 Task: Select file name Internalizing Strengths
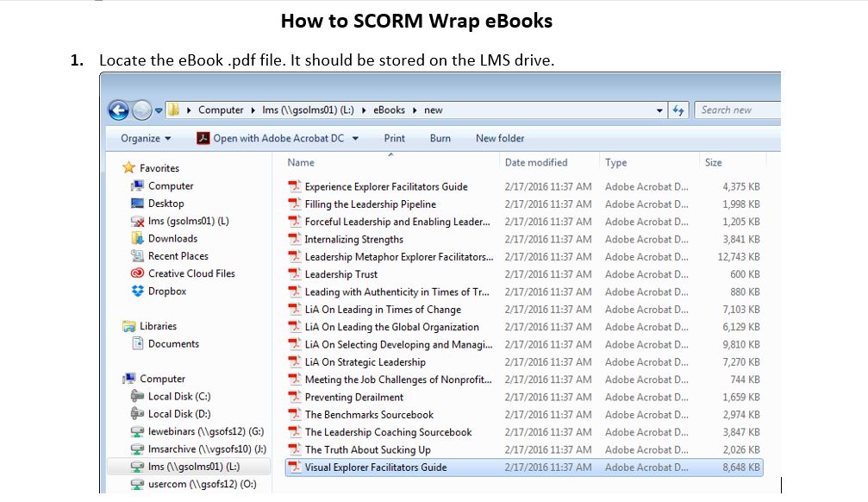(x=353, y=239)
